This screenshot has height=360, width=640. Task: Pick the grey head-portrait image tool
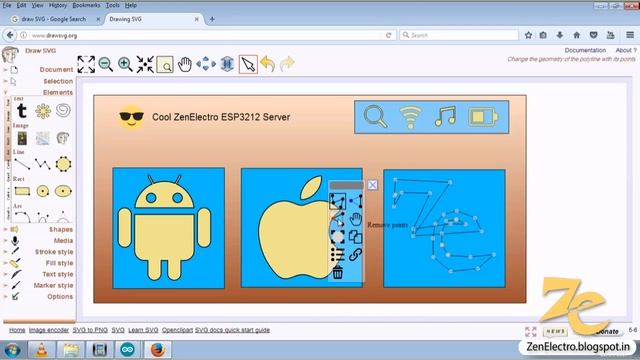[63, 138]
